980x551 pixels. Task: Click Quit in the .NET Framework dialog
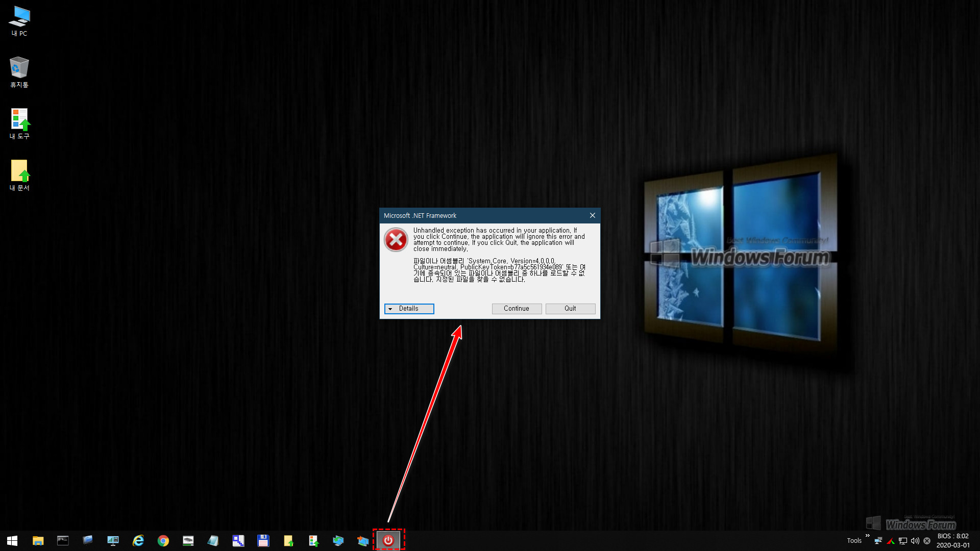click(x=570, y=309)
